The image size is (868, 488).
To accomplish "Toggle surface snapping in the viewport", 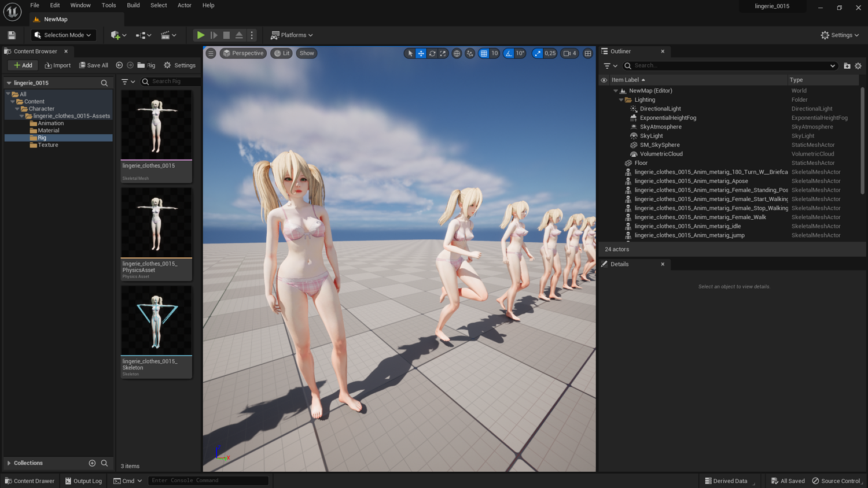I will [470, 53].
